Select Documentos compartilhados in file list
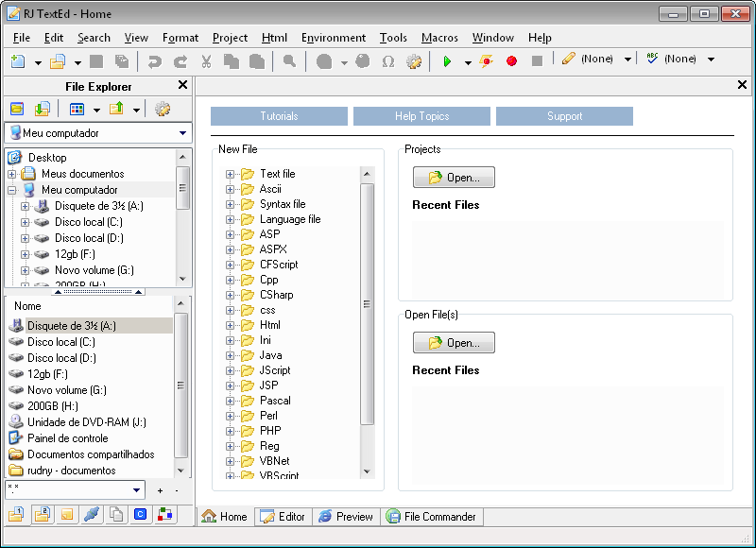 point(91,454)
